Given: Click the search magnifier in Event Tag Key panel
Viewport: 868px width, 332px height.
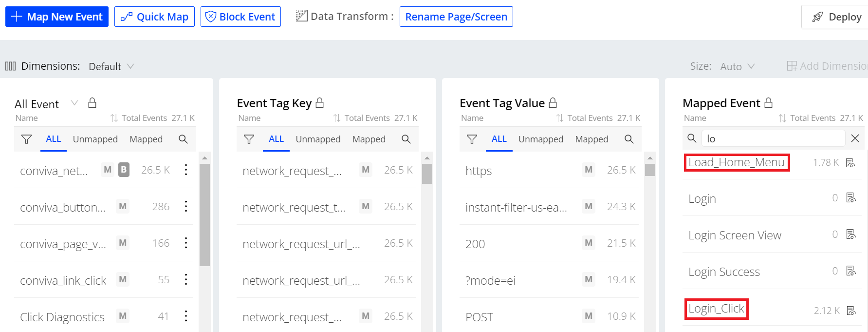Looking at the screenshot, I should point(406,139).
